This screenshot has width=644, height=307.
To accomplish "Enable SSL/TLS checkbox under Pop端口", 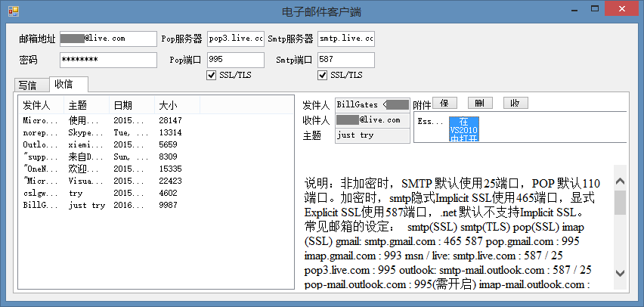I will pos(212,75).
